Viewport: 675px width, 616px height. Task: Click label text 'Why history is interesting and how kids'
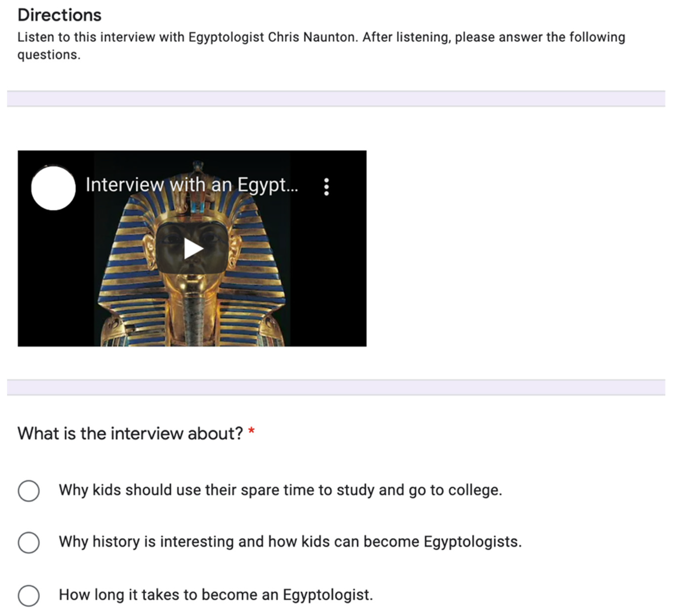click(290, 542)
